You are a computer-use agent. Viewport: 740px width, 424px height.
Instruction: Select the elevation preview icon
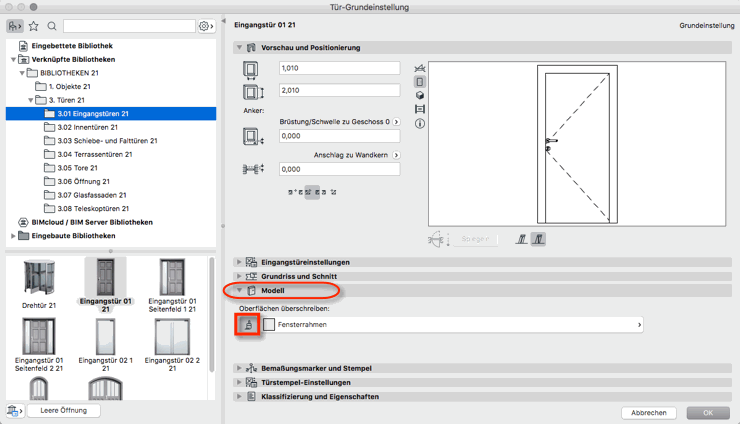[420, 109]
